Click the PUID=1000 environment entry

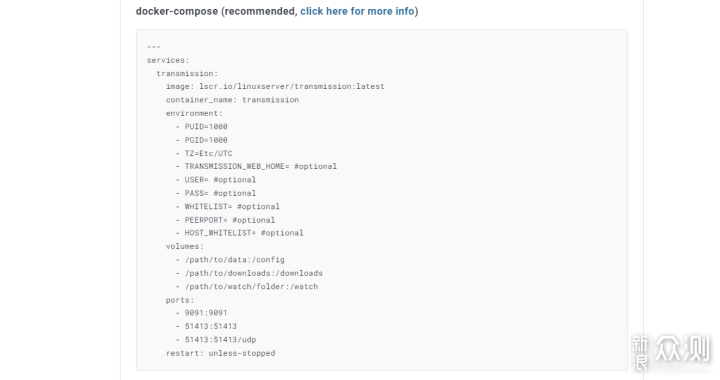pos(202,126)
